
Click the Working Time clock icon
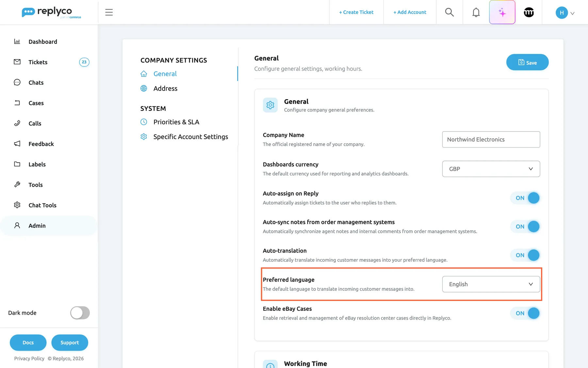[x=270, y=364]
